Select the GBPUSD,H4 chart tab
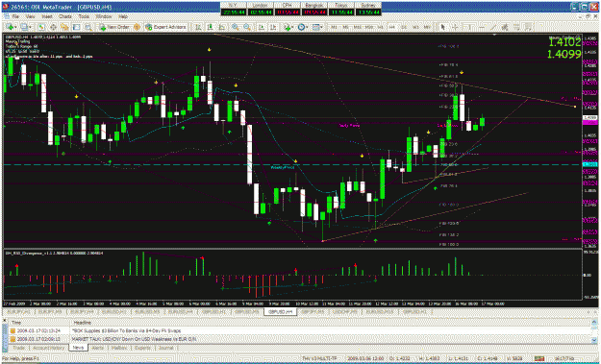 click(x=280, y=312)
